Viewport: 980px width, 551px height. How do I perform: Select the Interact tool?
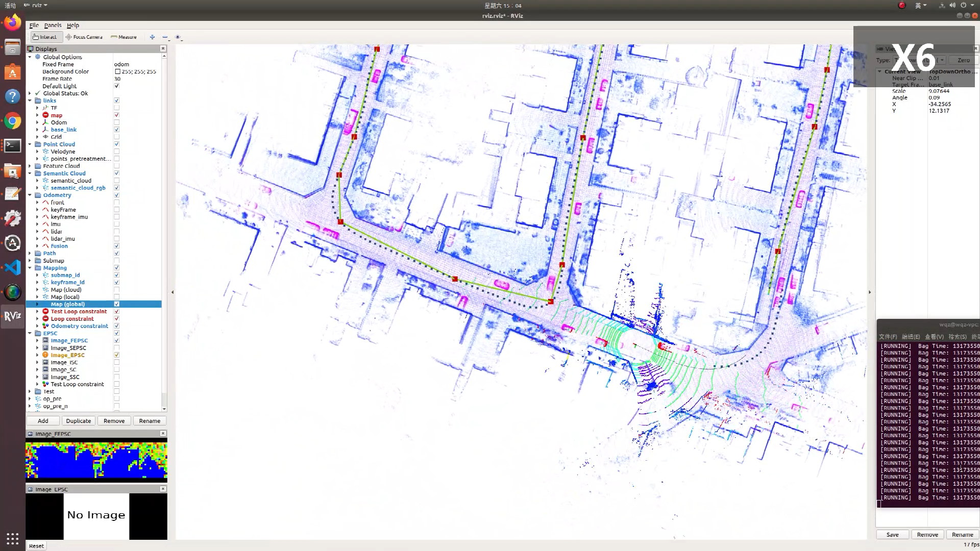pos(45,37)
